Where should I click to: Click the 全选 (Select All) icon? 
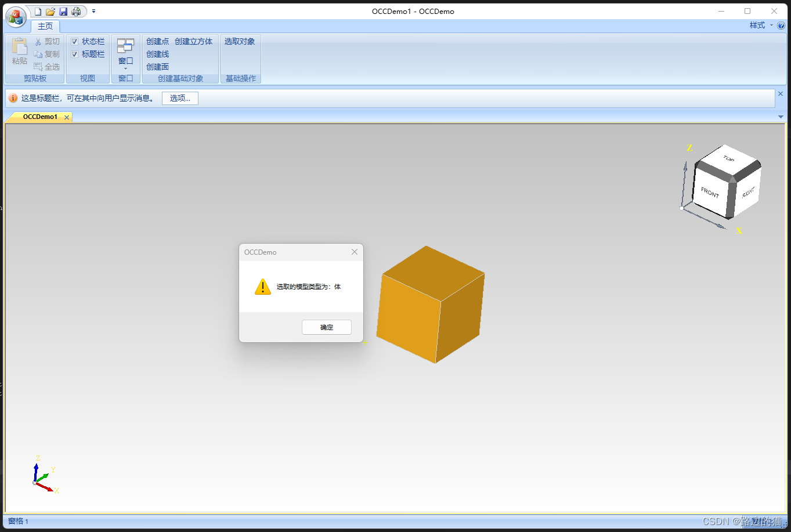click(x=37, y=66)
